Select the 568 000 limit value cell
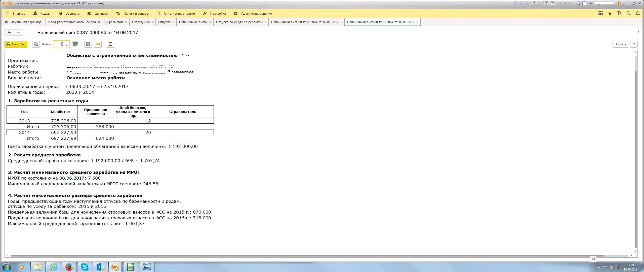This screenshot has height=272, width=644. point(96,127)
